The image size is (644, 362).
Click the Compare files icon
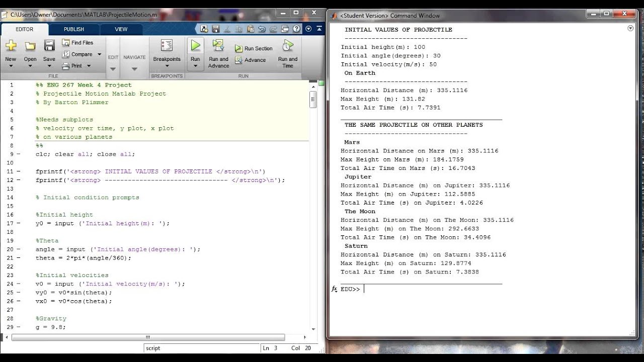click(66, 54)
